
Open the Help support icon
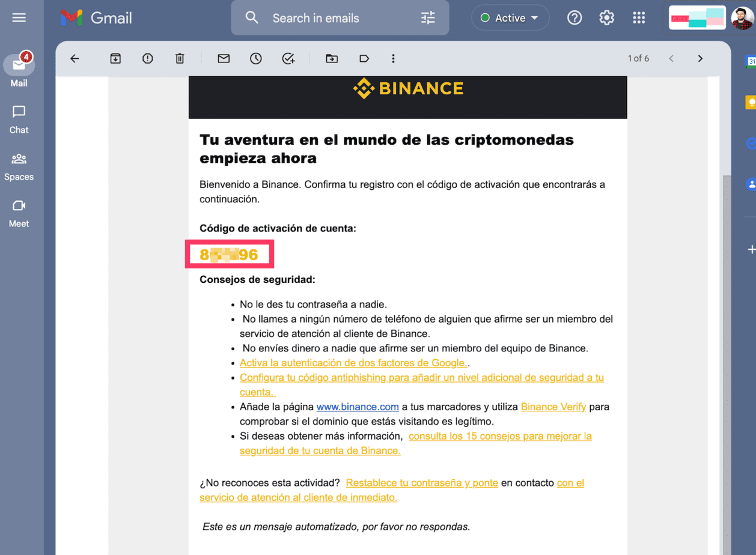575,18
